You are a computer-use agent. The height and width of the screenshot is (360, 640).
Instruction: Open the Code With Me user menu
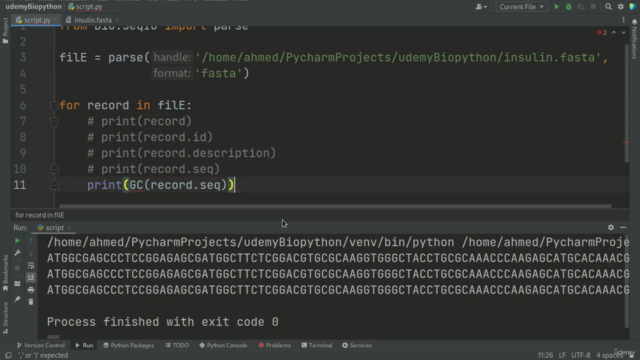pyautogui.click(x=481, y=7)
